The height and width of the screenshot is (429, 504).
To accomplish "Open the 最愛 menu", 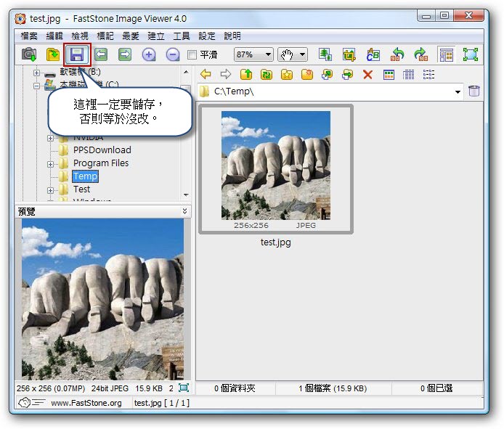I will point(131,36).
